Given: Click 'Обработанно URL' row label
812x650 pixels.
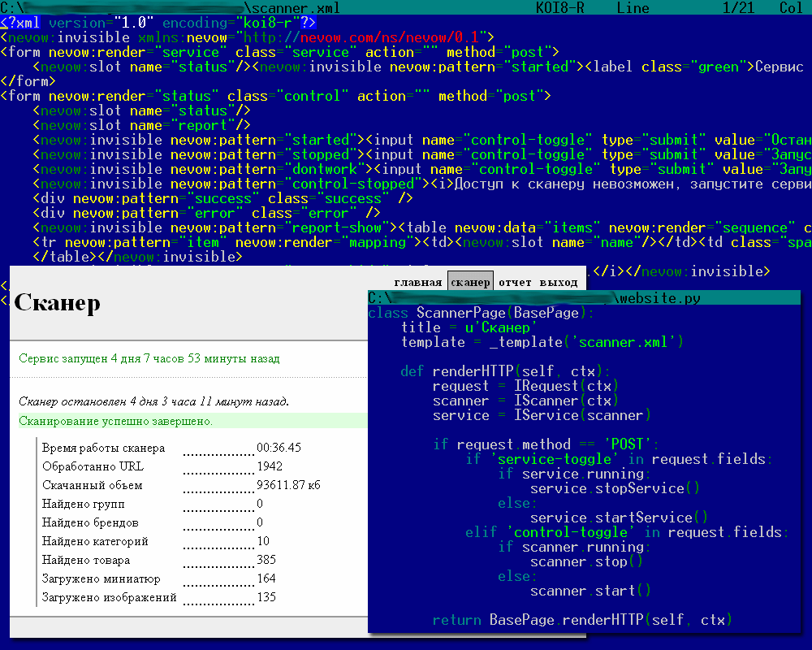Looking at the screenshot, I should tap(93, 466).
